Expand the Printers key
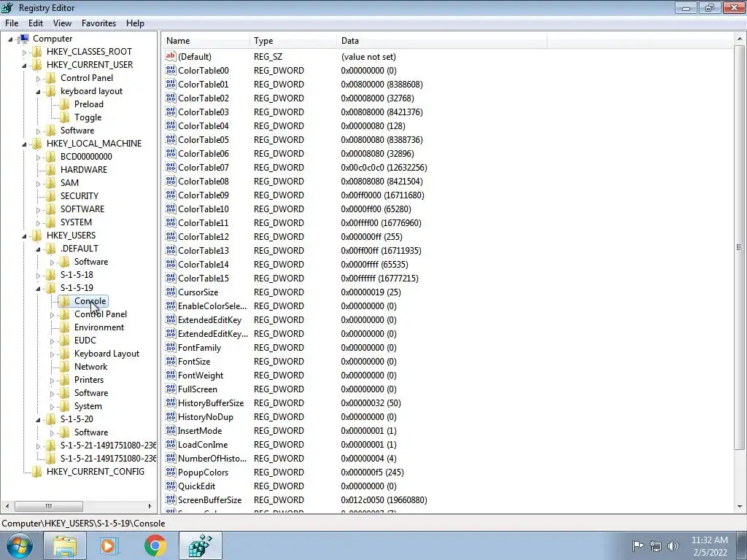 tap(53, 381)
